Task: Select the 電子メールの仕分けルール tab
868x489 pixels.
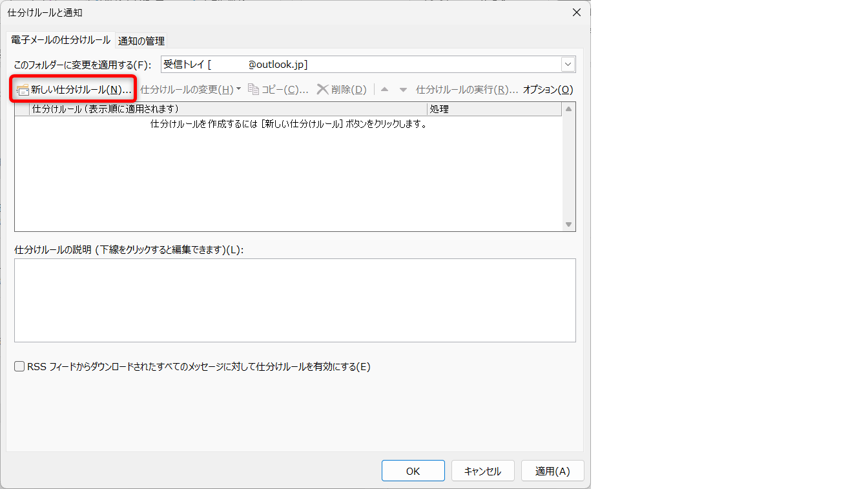Action: tap(61, 40)
